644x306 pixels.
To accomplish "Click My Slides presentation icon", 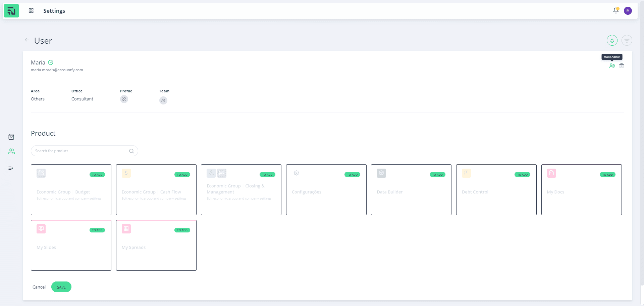I will (x=41, y=229).
